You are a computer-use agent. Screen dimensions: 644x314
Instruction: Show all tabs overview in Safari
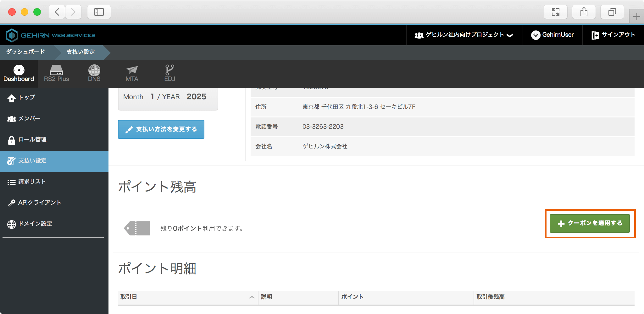pyautogui.click(x=612, y=12)
